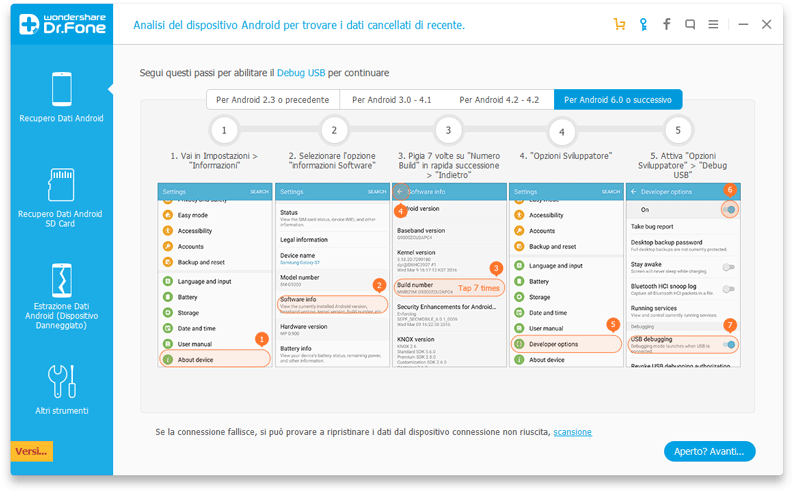Click the Build number tap screenshot
793x492 pixels.
point(449,275)
